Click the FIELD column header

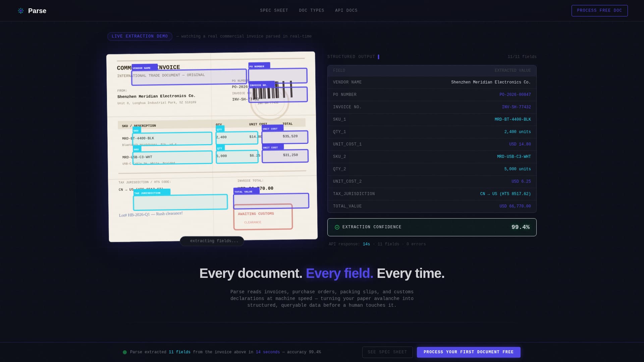[339, 71]
